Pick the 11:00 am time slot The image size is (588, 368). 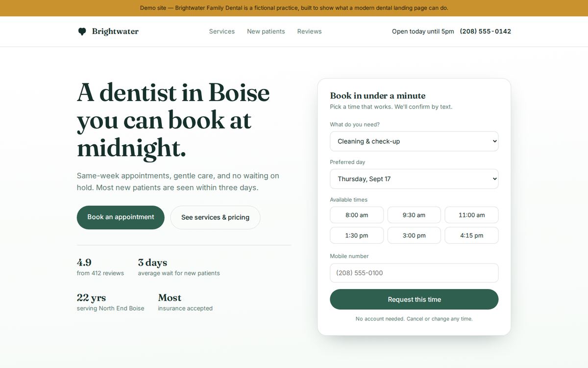(472, 215)
